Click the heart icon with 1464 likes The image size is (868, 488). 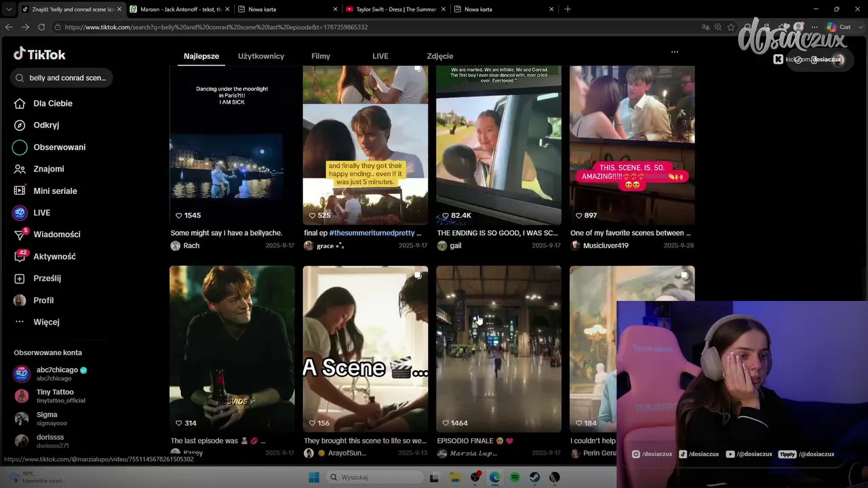pyautogui.click(x=446, y=423)
